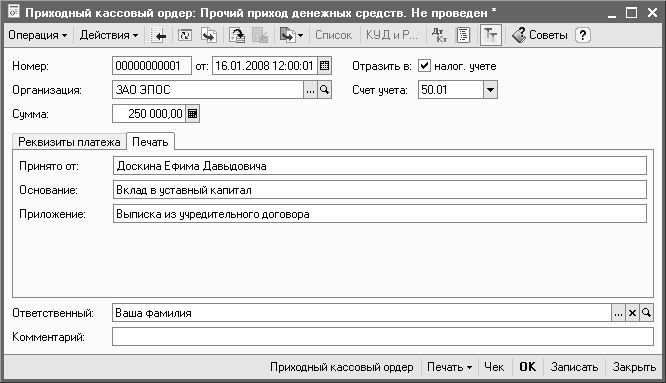
Task: Click the КУД и Р... toolbar button
Action: [392, 35]
